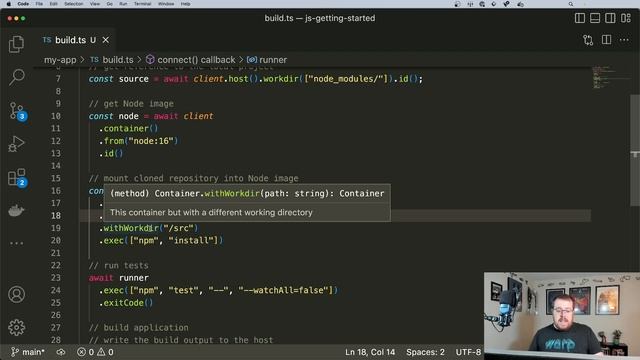This screenshot has width=640, height=360.
Task: Open the Selection menu
Action: pos(74,4)
